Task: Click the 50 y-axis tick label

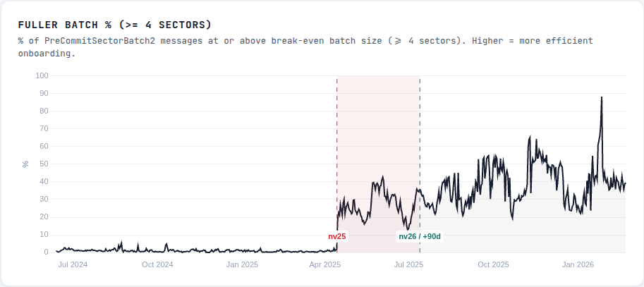Action: 44,164
